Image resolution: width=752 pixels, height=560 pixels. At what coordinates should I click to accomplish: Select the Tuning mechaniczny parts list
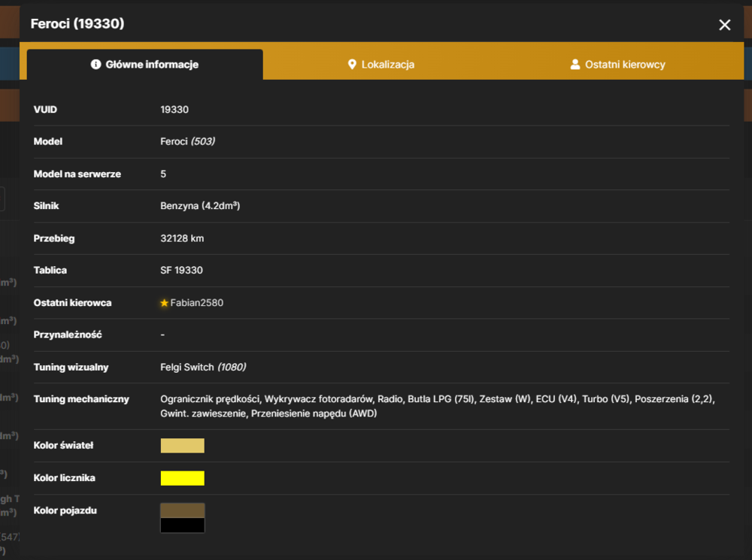pyautogui.click(x=438, y=406)
